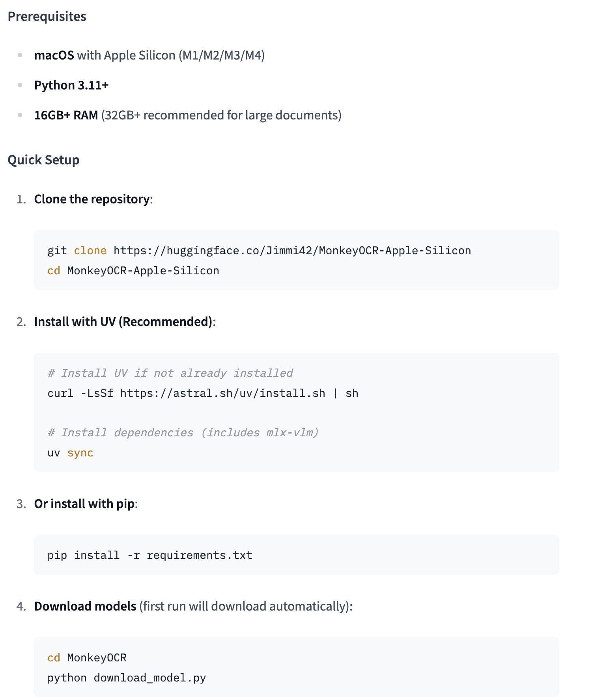This screenshot has height=700, width=609.
Task: Click the pip install -r requirements.txt command
Action: (150, 555)
